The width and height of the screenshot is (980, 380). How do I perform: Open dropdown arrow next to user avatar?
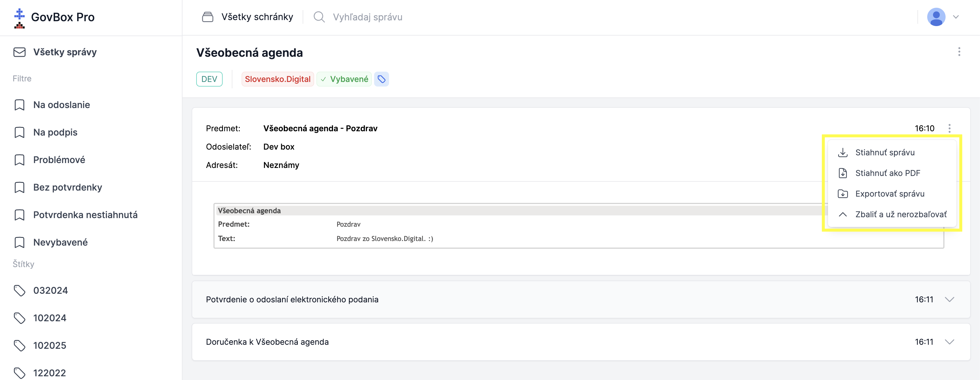[x=956, y=17]
